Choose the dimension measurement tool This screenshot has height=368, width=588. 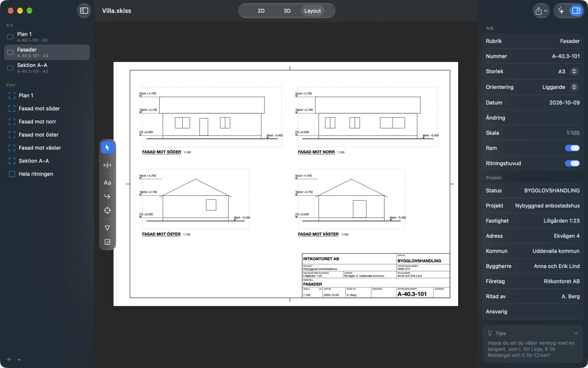[x=107, y=165]
